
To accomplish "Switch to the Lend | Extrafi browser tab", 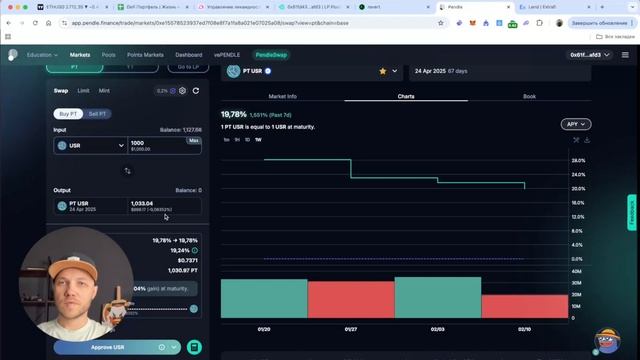I will [x=554, y=7].
